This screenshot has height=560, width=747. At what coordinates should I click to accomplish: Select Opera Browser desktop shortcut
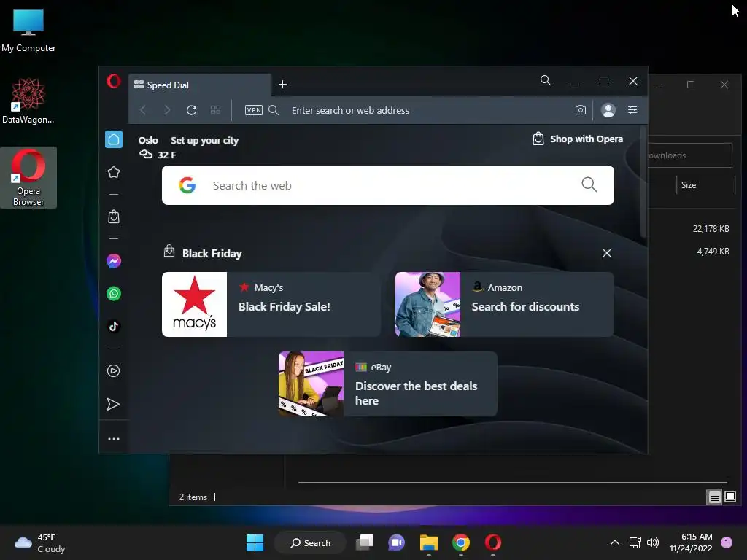tap(28, 178)
